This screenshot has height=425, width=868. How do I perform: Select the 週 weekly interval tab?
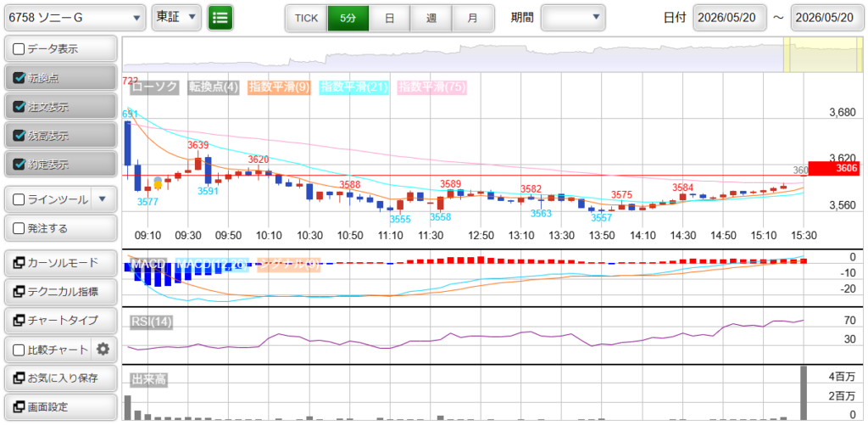coord(431,18)
